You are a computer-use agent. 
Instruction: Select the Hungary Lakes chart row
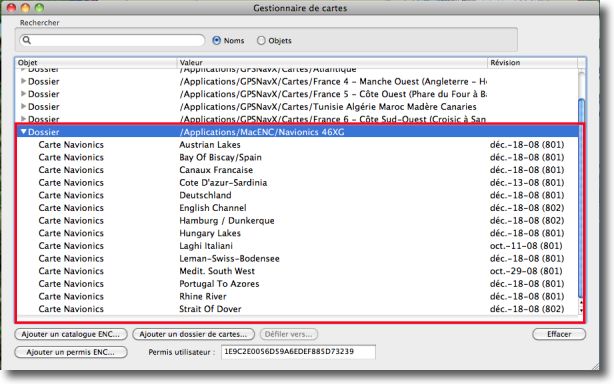[x=298, y=233]
